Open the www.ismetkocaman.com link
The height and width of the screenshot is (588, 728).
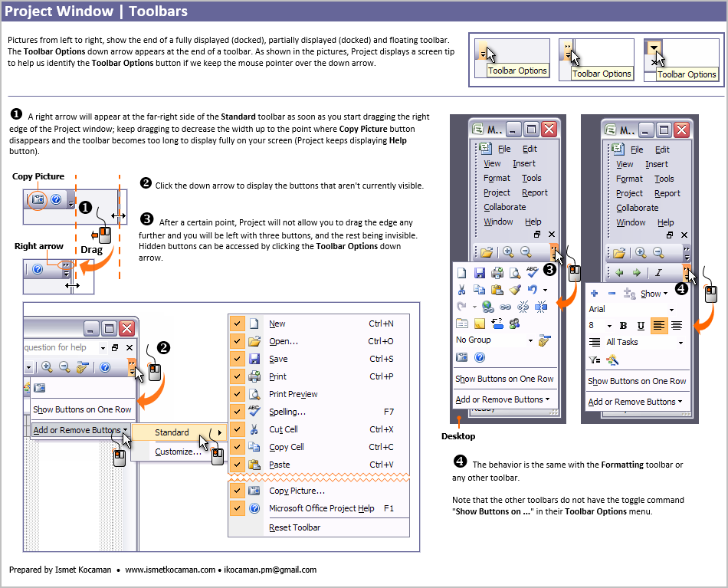169,570
